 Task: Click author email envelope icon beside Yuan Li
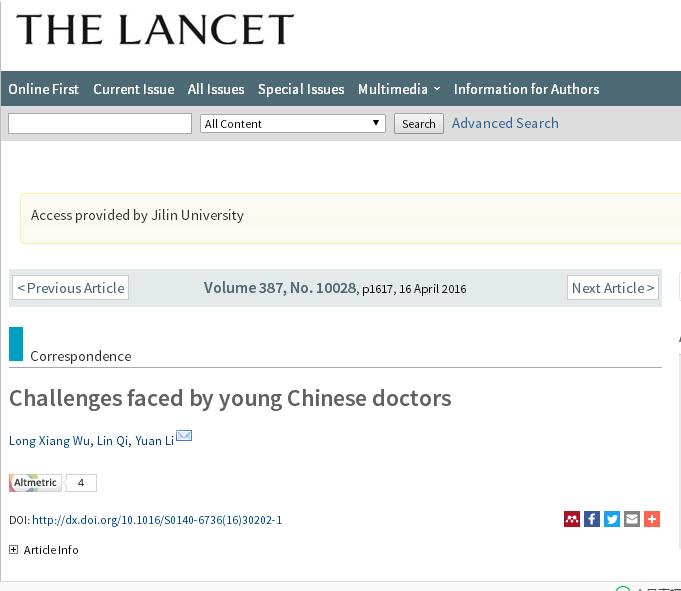click(184, 436)
